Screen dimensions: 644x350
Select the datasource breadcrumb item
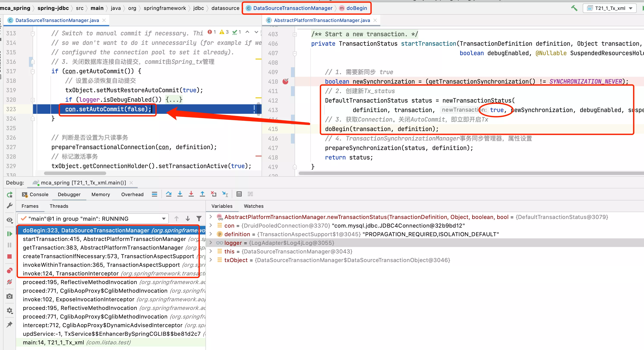225,8
